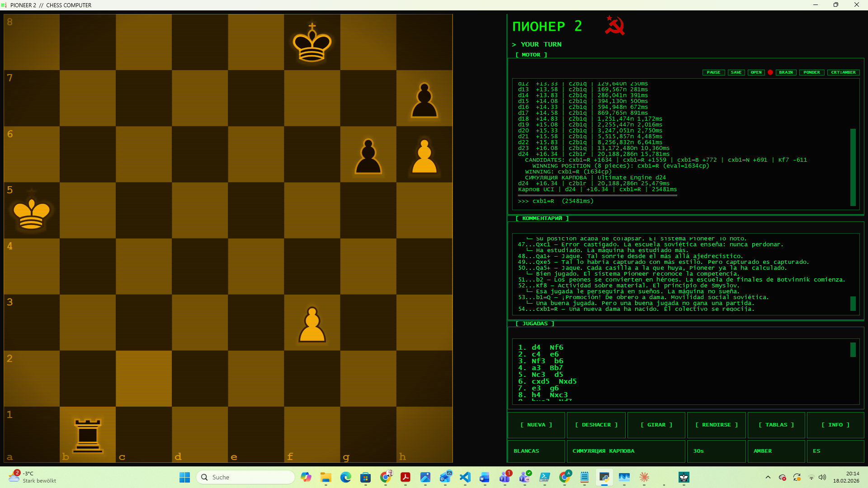Open the Windows Start menu
This screenshot has width=868, height=488.
tap(184, 477)
